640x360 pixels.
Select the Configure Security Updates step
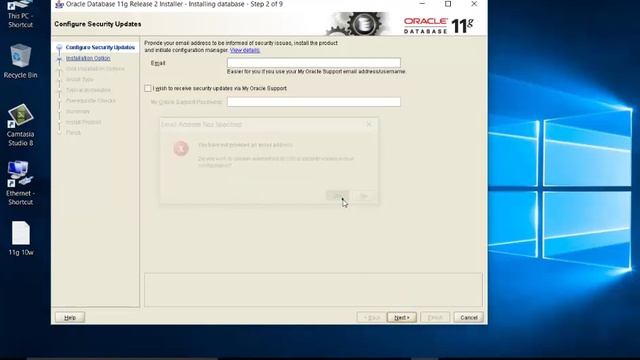(x=100, y=47)
